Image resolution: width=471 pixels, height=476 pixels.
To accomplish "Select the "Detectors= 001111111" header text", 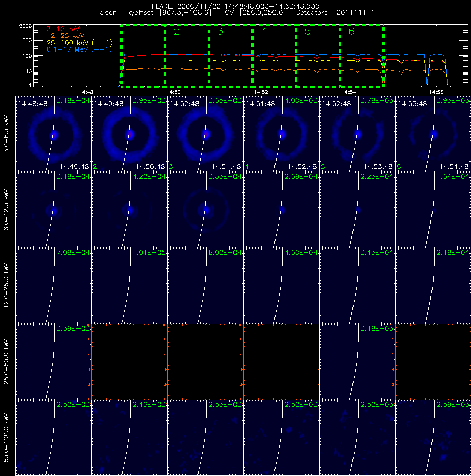I will (x=335, y=13).
